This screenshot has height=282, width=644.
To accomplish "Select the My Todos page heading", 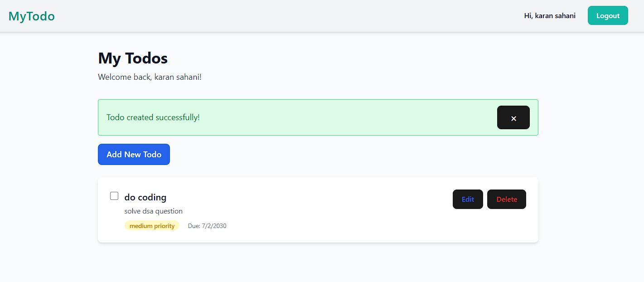I will [x=132, y=58].
